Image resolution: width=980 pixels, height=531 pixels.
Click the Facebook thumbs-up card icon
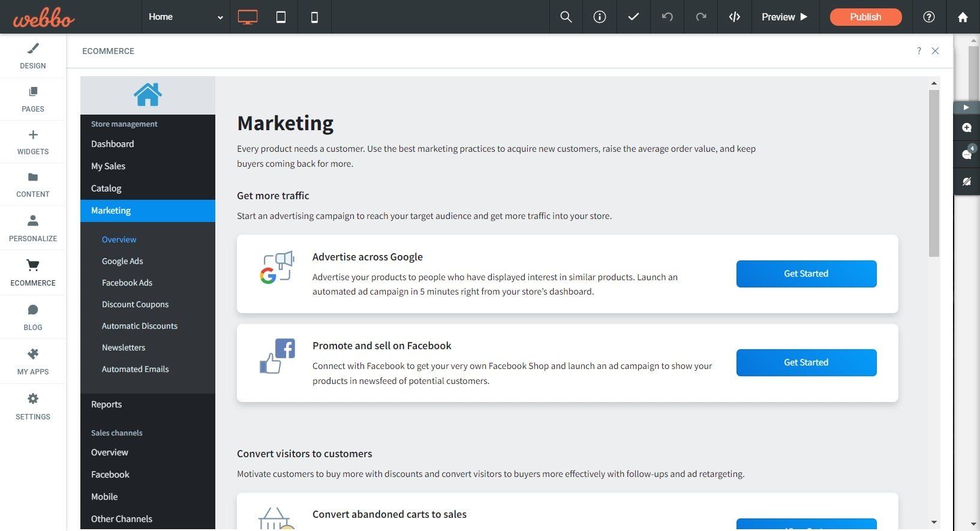(x=277, y=356)
